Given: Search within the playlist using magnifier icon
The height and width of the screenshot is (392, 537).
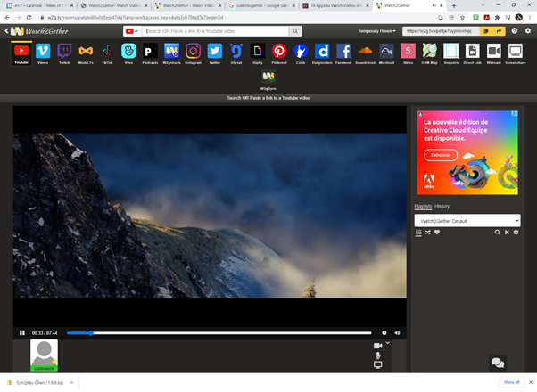Looking at the screenshot, I should coord(497,233).
